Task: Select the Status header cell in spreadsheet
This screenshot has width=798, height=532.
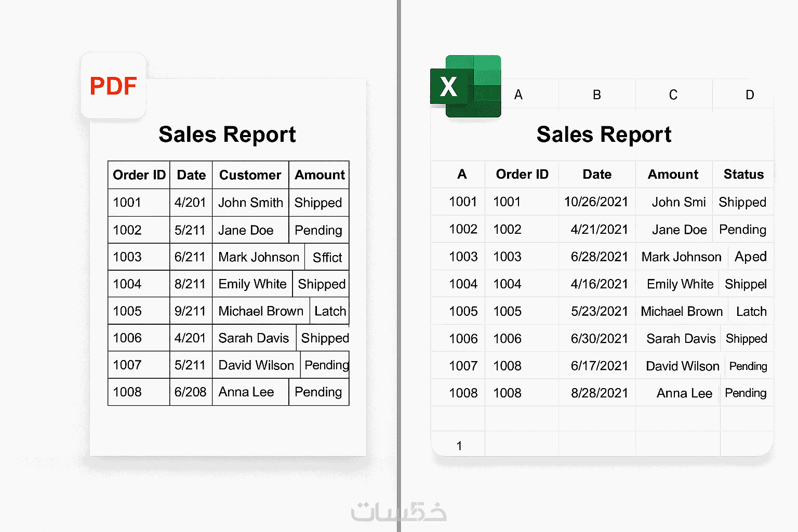Action: (x=743, y=175)
